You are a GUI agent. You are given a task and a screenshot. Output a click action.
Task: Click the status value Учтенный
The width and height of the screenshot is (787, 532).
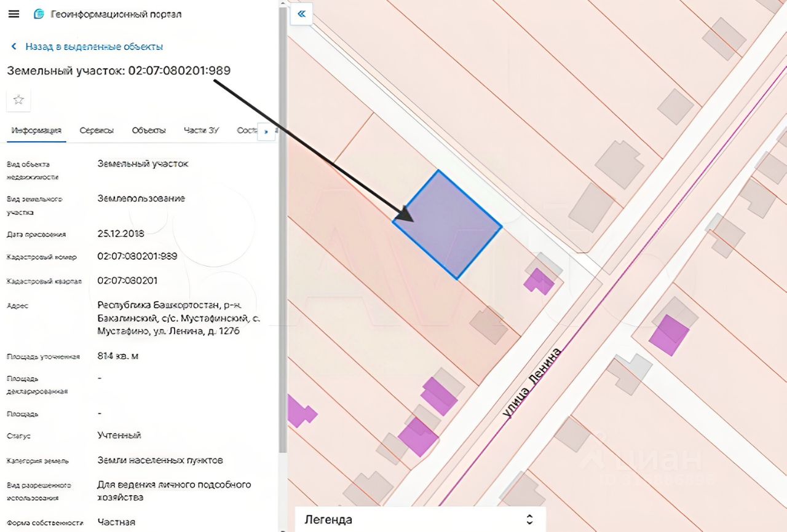119,435
